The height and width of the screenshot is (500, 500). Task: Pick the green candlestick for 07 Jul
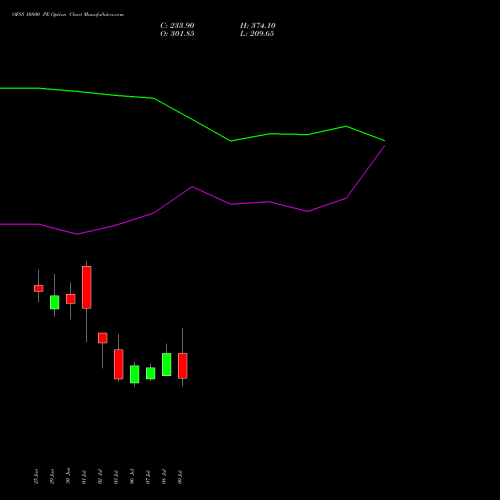point(151,373)
